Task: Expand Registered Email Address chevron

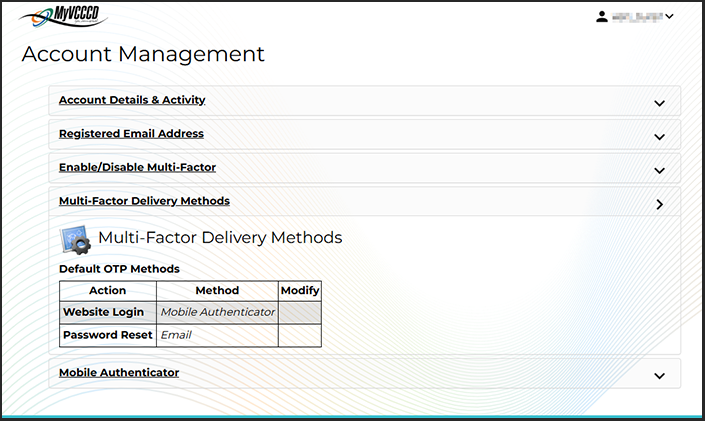Action: (659, 137)
